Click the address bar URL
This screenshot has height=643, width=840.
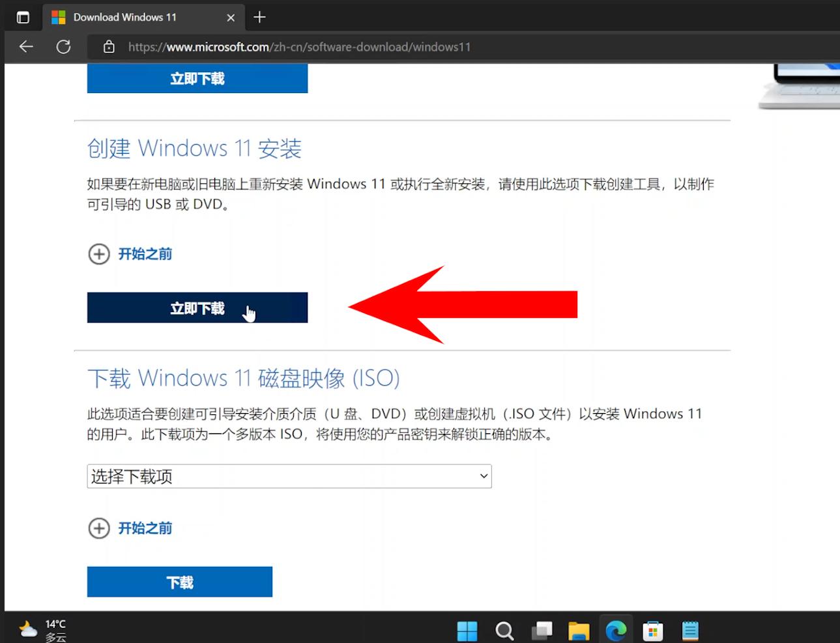tap(300, 46)
